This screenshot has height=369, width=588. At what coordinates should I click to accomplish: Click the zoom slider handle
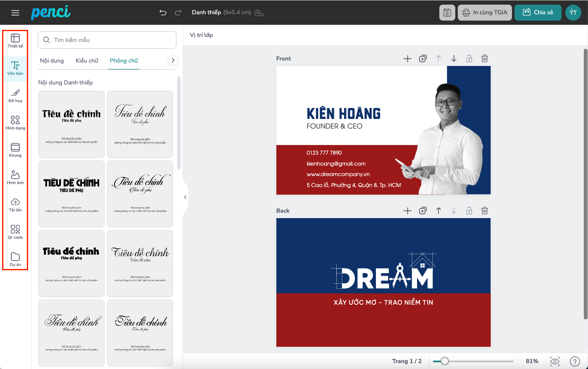(x=444, y=361)
